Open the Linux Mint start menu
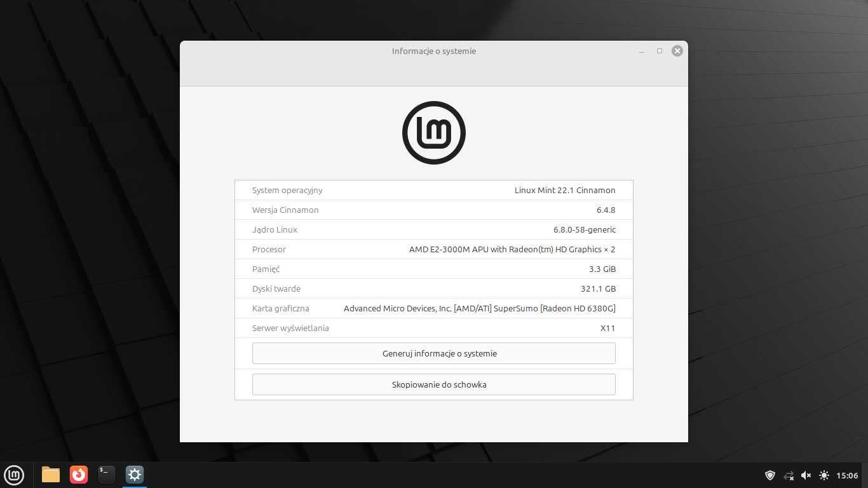This screenshot has width=868, height=488. click(x=14, y=475)
